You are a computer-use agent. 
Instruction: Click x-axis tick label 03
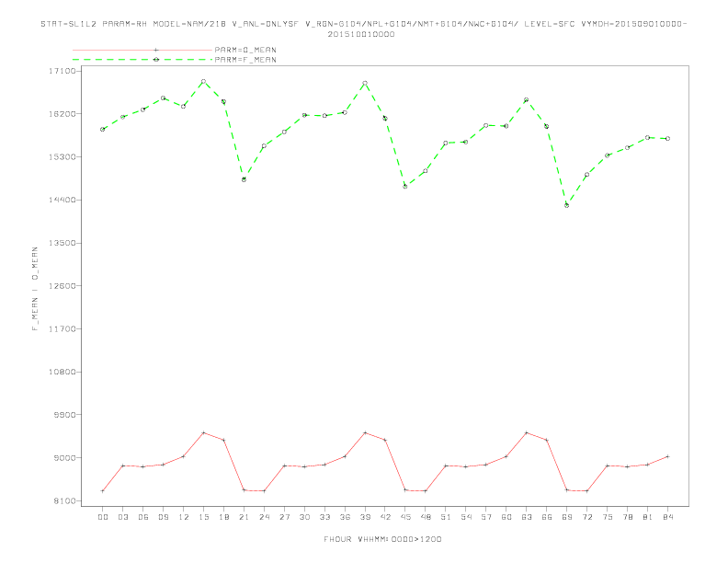pos(122,517)
